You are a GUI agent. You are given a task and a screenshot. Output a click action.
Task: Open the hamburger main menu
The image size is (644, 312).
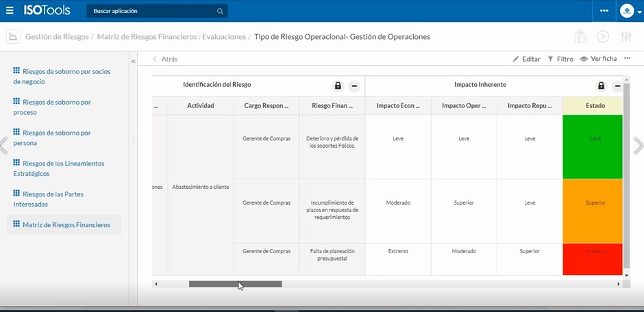click(x=10, y=11)
